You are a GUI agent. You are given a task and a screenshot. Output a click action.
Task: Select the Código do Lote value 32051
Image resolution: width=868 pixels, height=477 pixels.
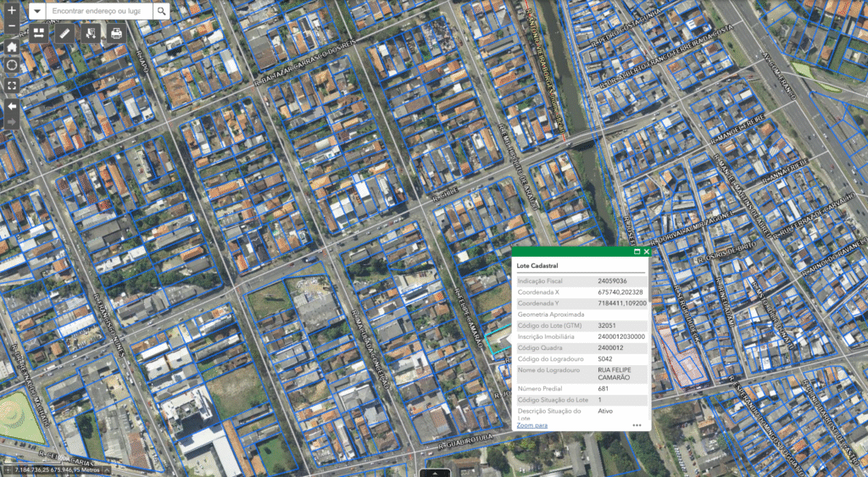click(607, 325)
